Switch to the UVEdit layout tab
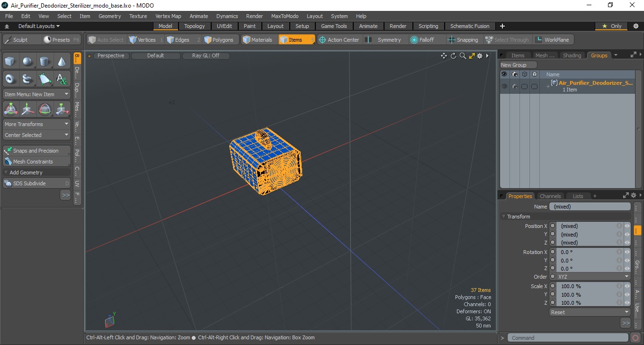The width and height of the screenshot is (644, 345). tap(224, 26)
